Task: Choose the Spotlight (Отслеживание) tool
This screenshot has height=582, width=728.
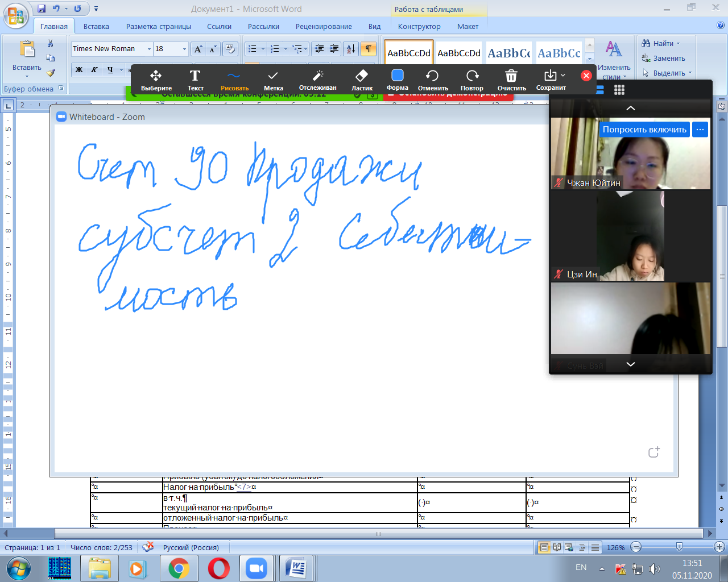Action: [317, 80]
